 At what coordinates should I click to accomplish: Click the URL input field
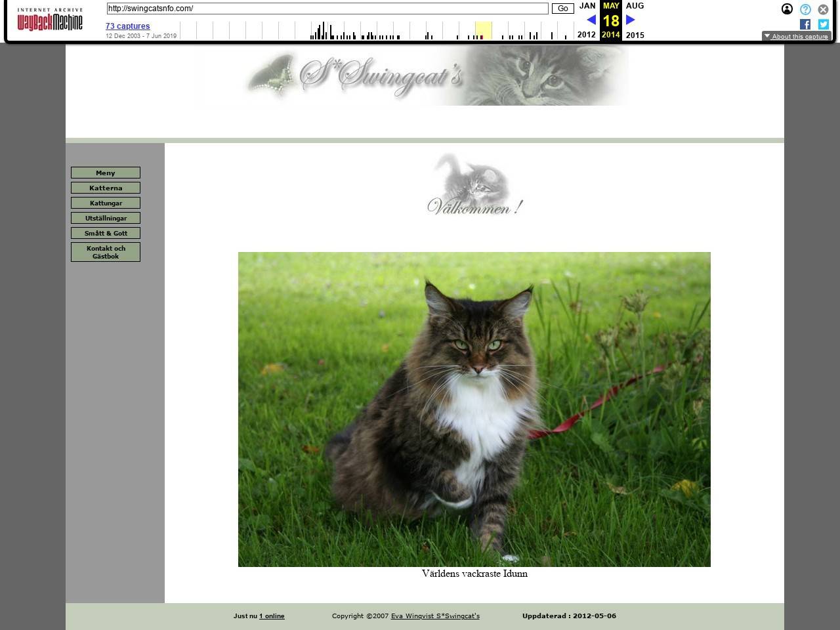click(327, 9)
